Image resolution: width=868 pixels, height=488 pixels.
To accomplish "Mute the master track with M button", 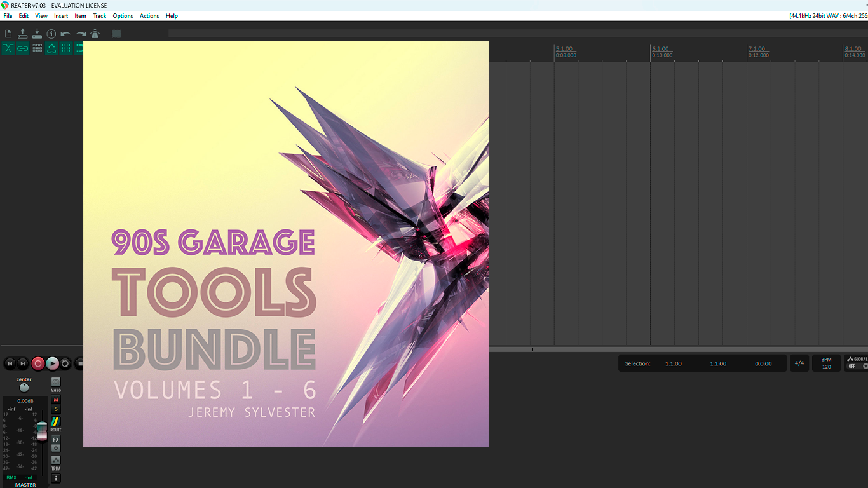I will pos(56,400).
